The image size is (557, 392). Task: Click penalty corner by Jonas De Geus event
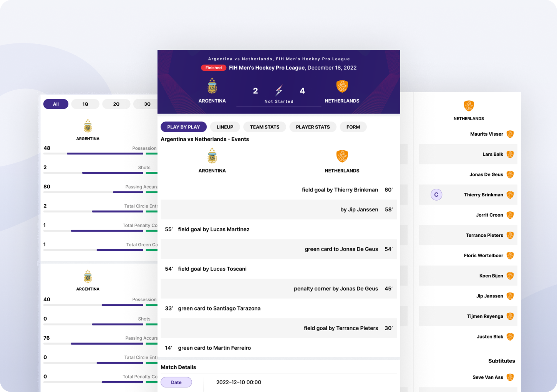pos(279,289)
